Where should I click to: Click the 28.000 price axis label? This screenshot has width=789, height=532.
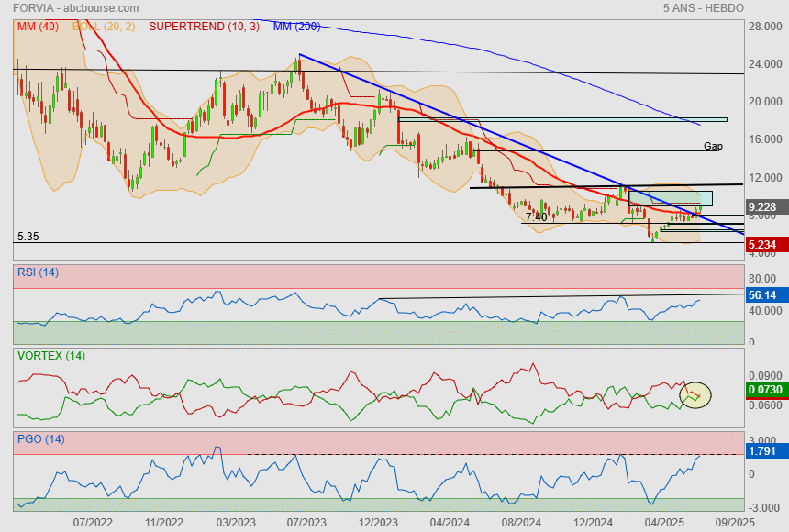click(765, 27)
